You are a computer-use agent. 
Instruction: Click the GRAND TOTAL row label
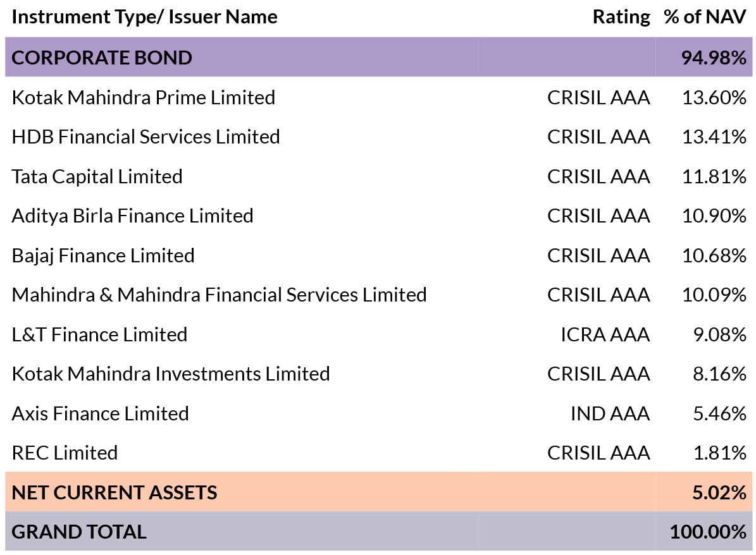click(79, 532)
